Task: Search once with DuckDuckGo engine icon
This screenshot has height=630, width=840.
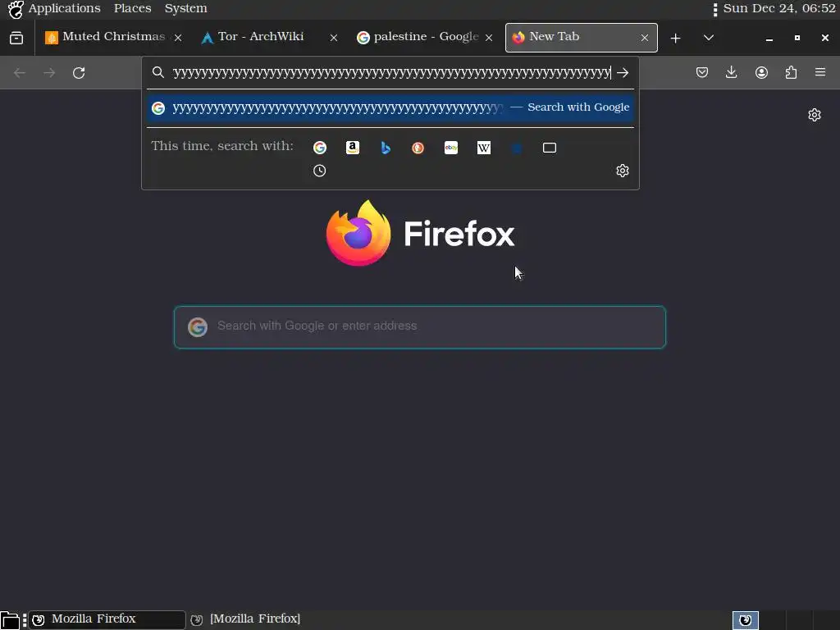Action: pyautogui.click(x=418, y=148)
